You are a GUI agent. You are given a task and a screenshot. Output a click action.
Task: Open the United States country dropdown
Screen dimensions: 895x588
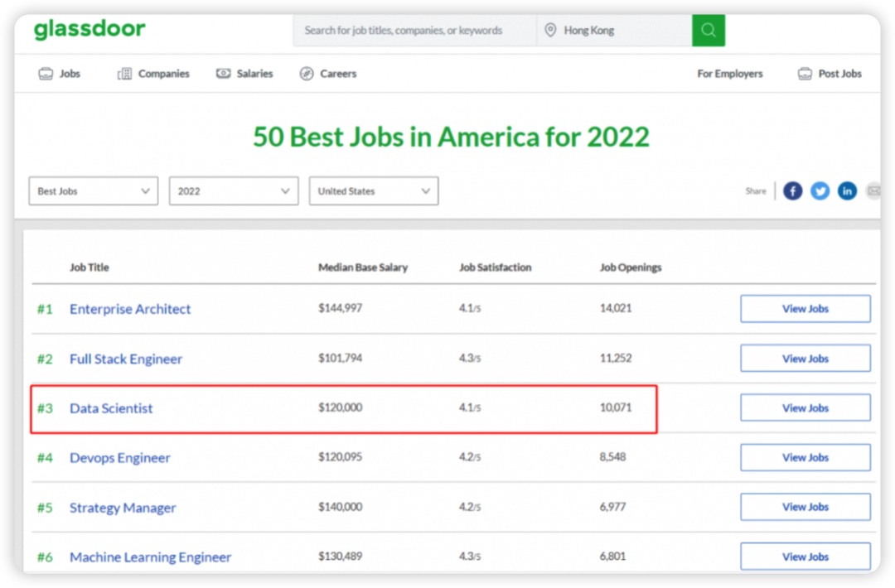(374, 191)
